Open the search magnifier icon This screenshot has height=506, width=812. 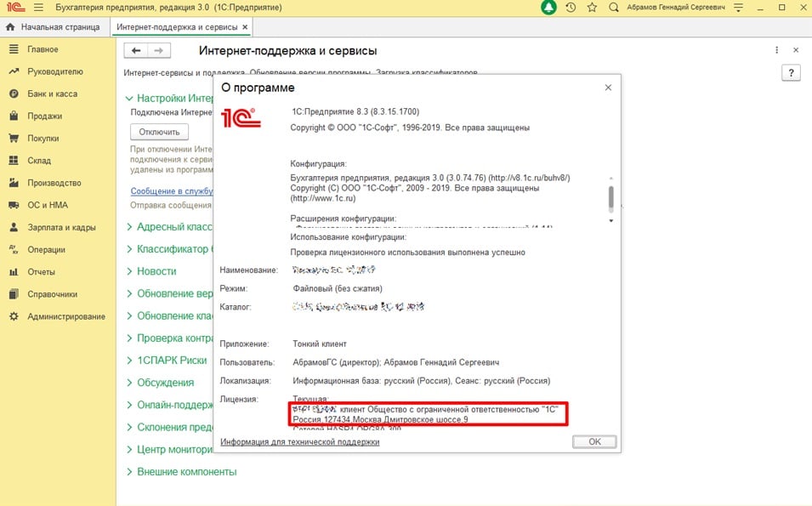click(614, 8)
